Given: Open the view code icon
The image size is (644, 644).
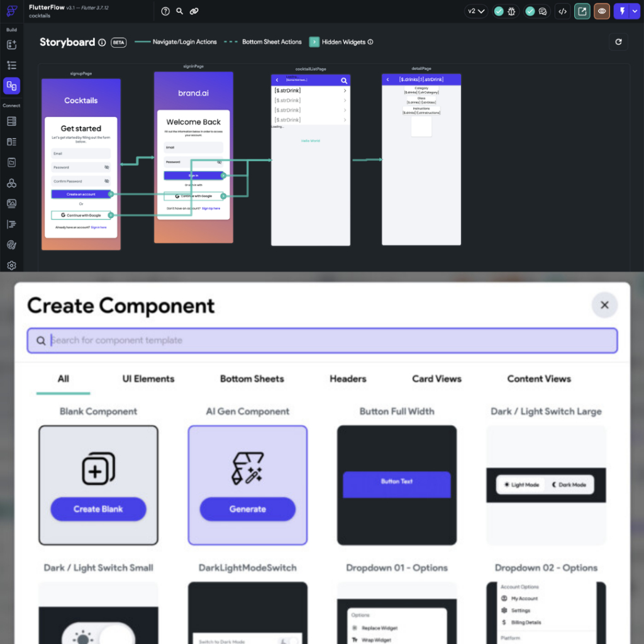Looking at the screenshot, I should [563, 11].
